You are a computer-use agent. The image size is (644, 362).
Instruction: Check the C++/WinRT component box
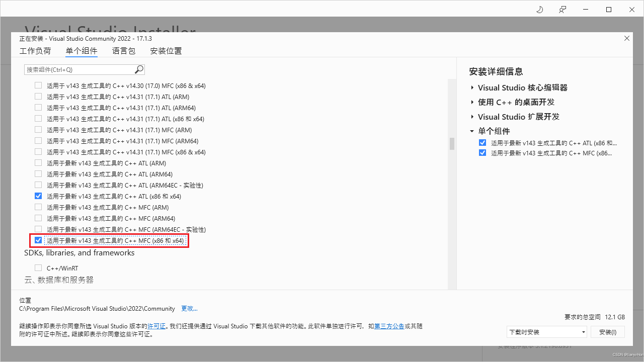point(38,268)
